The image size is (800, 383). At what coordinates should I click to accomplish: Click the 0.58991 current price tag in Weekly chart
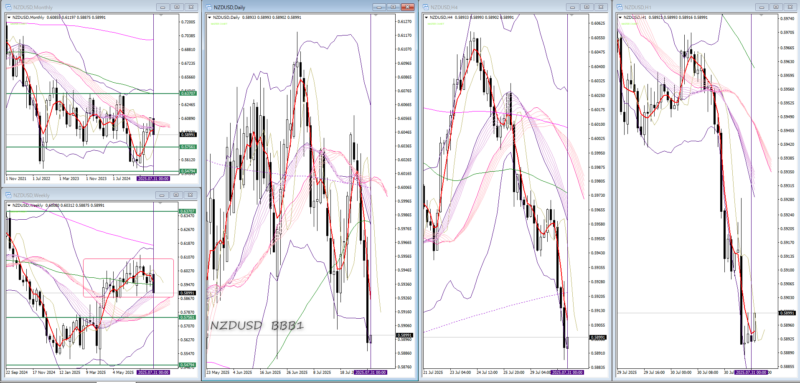pos(186,293)
